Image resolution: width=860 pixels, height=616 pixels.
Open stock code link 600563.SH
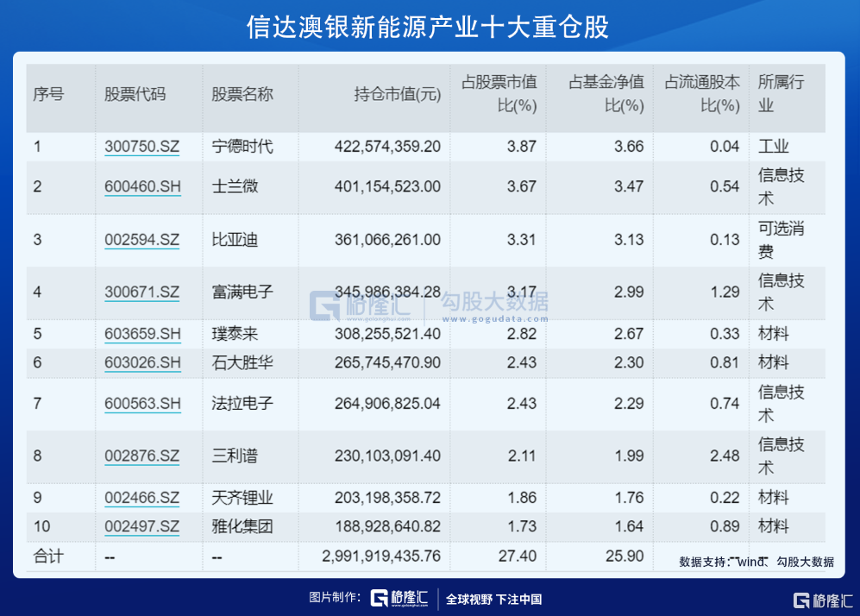point(142,404)
